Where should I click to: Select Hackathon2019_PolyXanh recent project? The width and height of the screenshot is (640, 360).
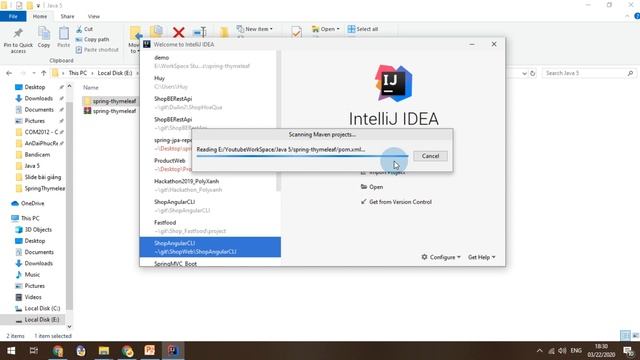pos(210,185)
